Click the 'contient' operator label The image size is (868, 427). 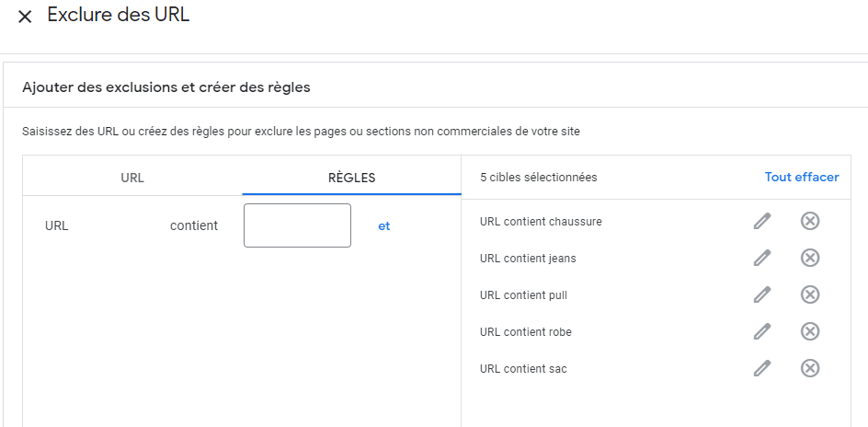pos(194,226)
